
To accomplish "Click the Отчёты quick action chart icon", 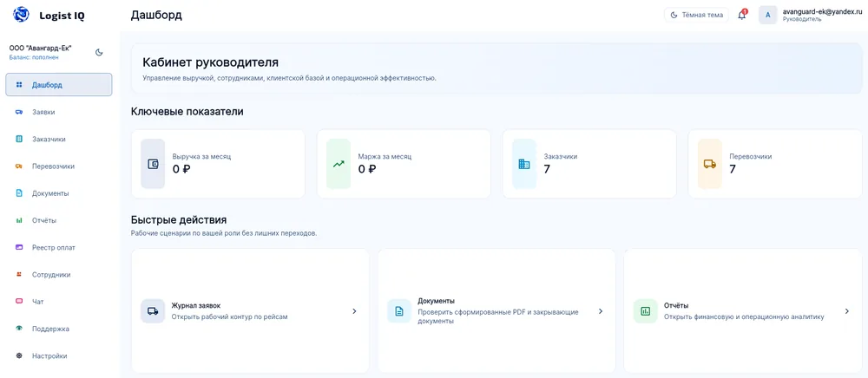I will (646, 311).
